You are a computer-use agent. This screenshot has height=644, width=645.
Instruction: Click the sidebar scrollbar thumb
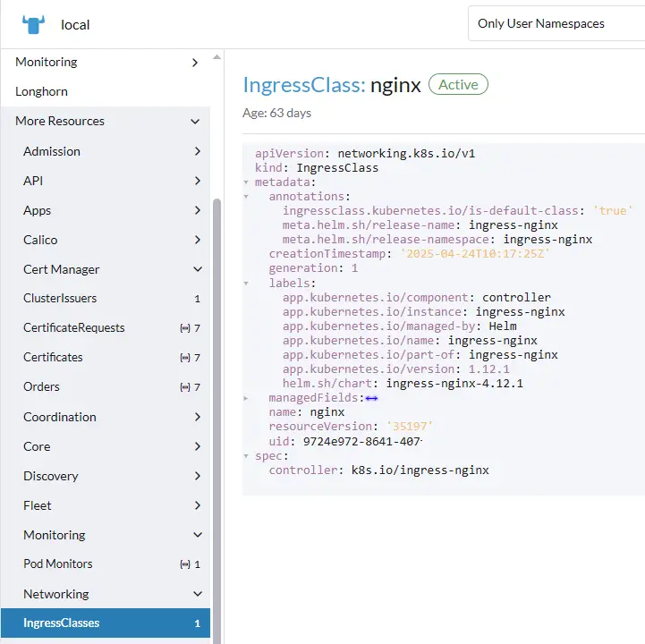[x=216, y=421]
